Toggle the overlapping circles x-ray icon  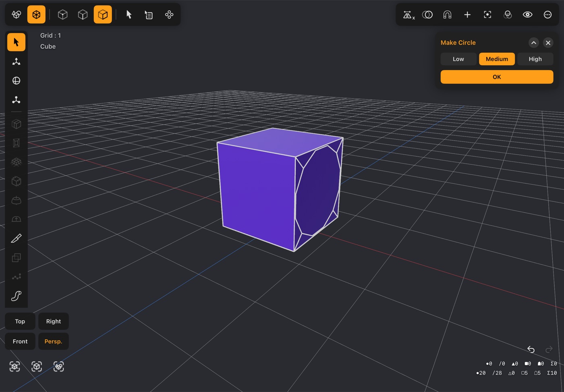click(427, 15)
